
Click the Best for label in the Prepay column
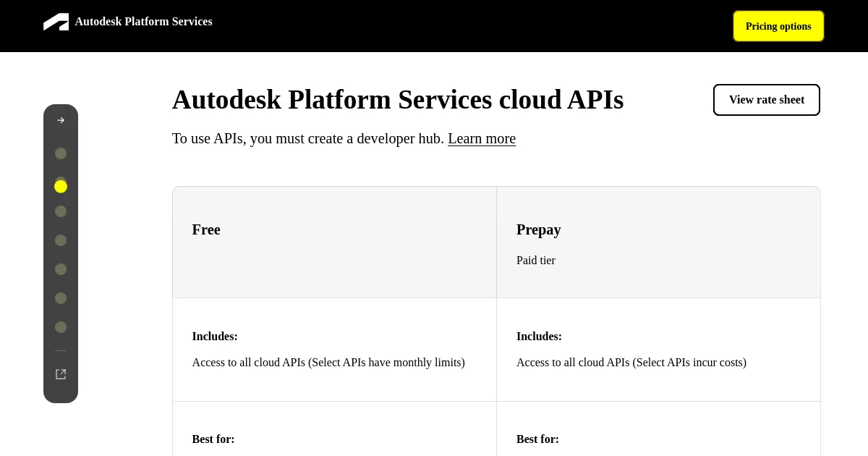(537, 439)
